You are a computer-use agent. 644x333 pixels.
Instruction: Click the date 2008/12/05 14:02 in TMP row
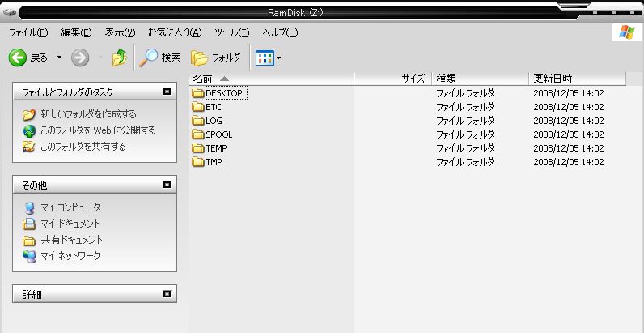coord(569,162)
